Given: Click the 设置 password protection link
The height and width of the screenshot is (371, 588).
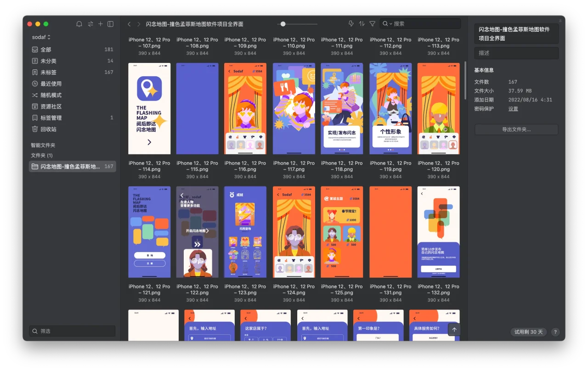Looking at the screenshot, I should (513, 109).
